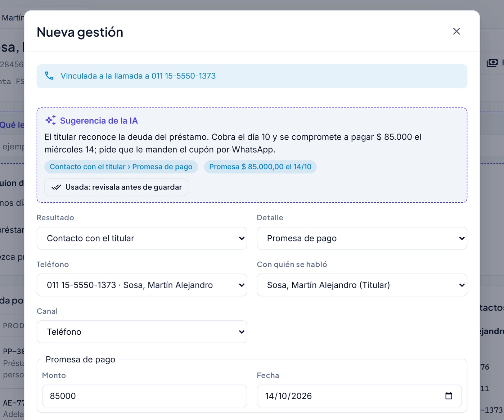Click the Promesa $ 85.000,00 el 14/10 chip
Viewport: 504px width, 420px height.
point(260,167)
